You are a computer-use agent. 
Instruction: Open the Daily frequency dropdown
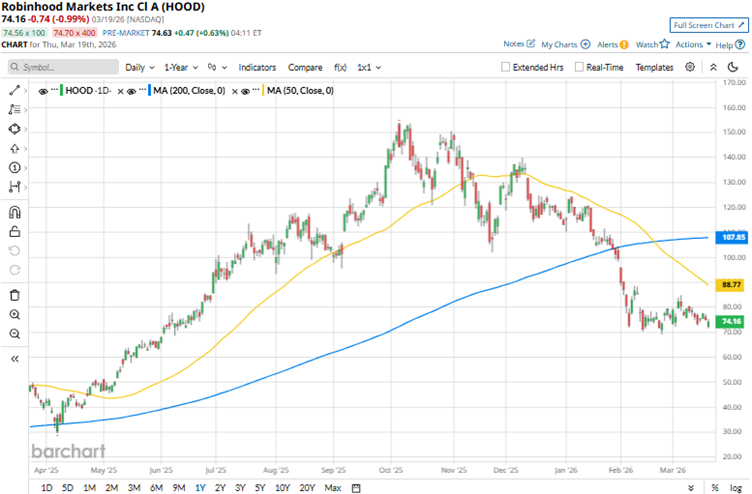coord(139,67)
